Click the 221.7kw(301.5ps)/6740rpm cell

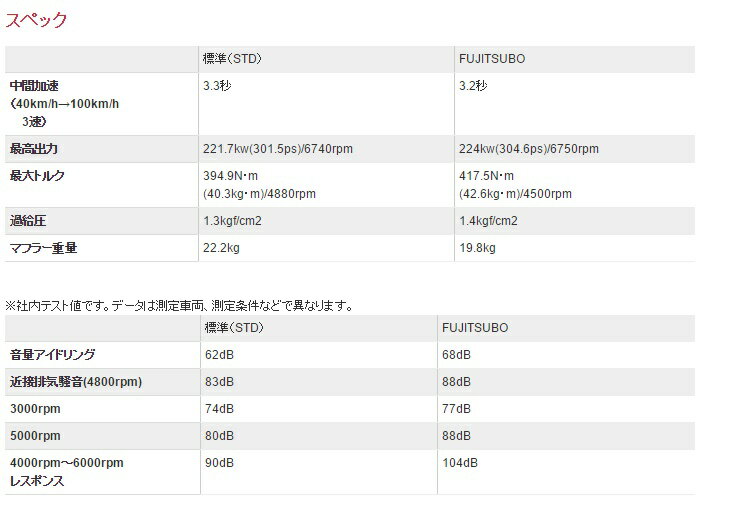(277, 149)
